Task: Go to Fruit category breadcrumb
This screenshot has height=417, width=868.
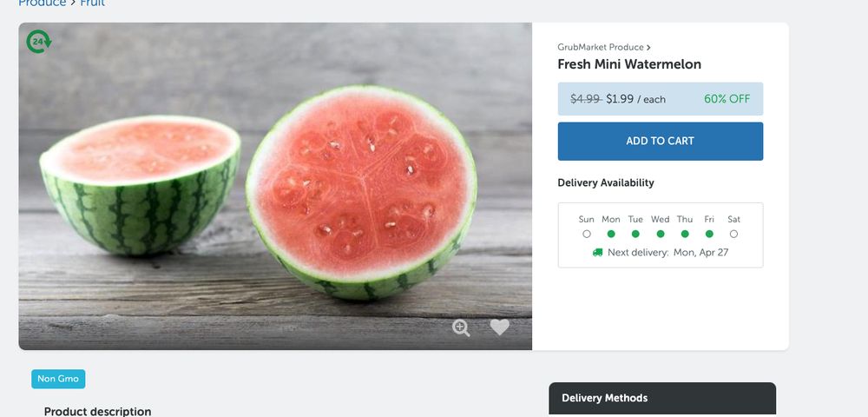Action: (93, 3)
